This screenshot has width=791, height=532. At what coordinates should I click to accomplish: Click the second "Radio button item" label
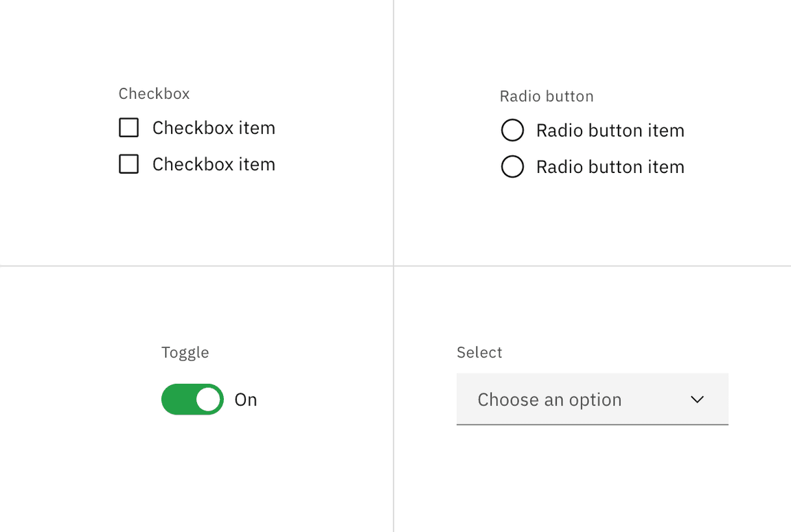tap(610, 166)
